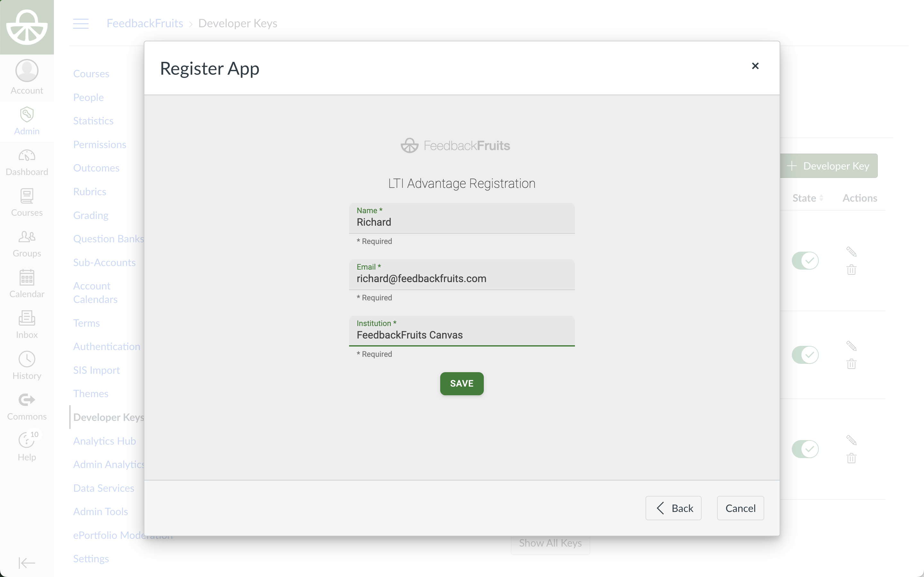Collapse the global navigation arrow at bottom
This screenshot has height=577, width=924.
coord(27,563)
